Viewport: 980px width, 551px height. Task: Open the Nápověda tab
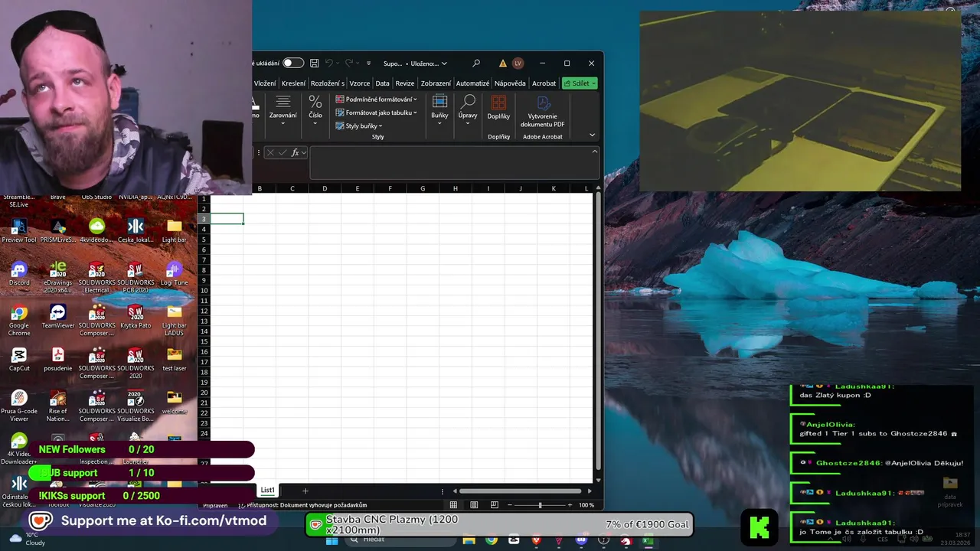pyautogui.click(x=510, y=83)
